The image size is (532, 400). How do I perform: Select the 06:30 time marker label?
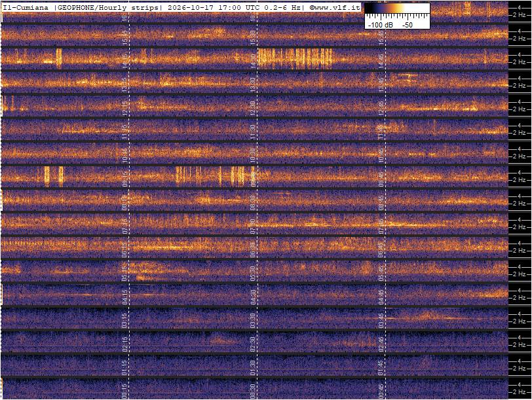pyautogui.click(x=253, y=250)
